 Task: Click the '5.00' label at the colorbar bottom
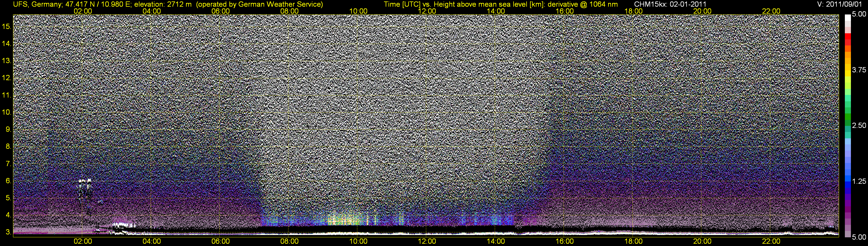click(858, 237)
